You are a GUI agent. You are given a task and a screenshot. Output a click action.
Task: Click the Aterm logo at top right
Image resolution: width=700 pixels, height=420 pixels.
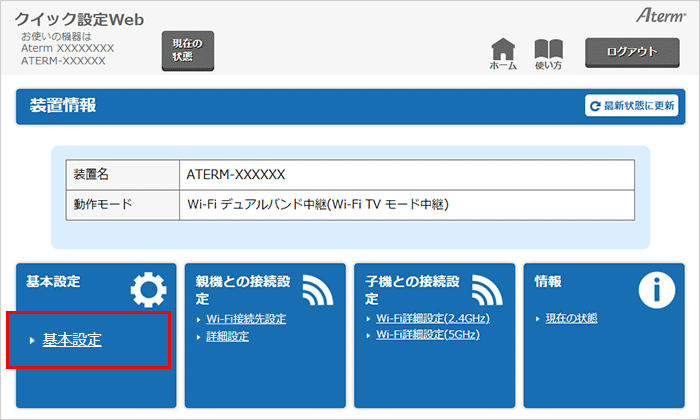click(x=656, y=17)
